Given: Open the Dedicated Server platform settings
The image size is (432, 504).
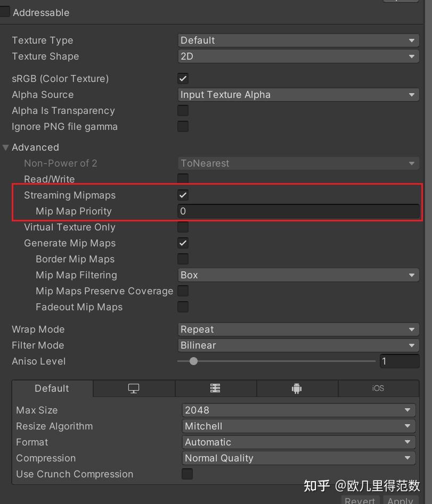Looking at the screenshot, I should [215, 389].
